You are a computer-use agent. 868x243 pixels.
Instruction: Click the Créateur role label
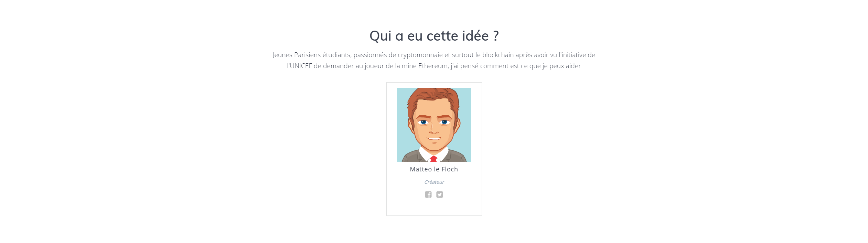coord(434,182)
